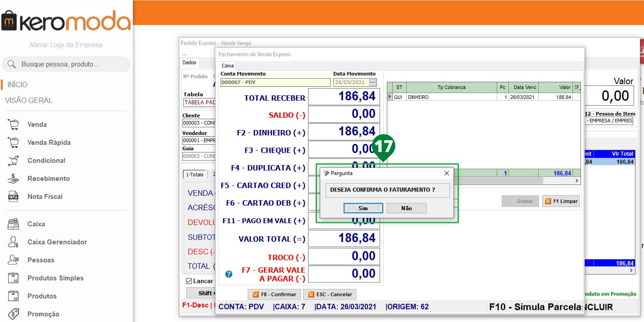Click the Keromoda logo bag icon

tap(9, 21)
